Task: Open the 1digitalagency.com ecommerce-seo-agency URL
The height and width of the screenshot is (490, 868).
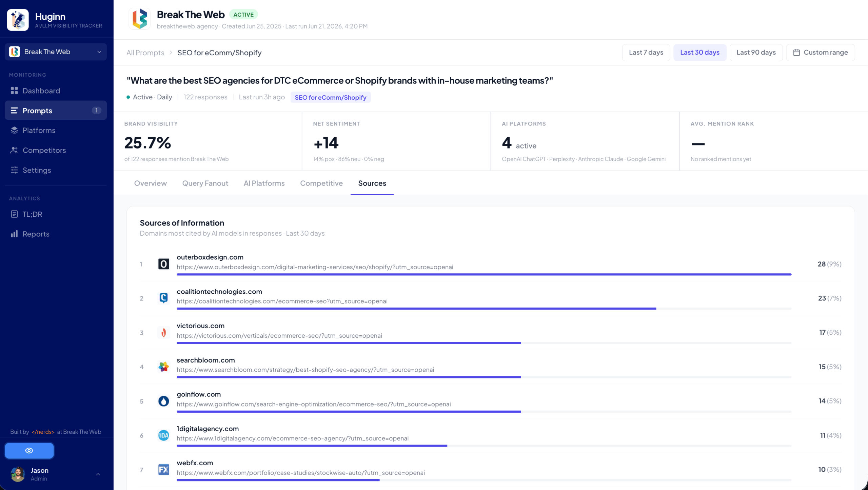Action: click(x=293, y=438)
